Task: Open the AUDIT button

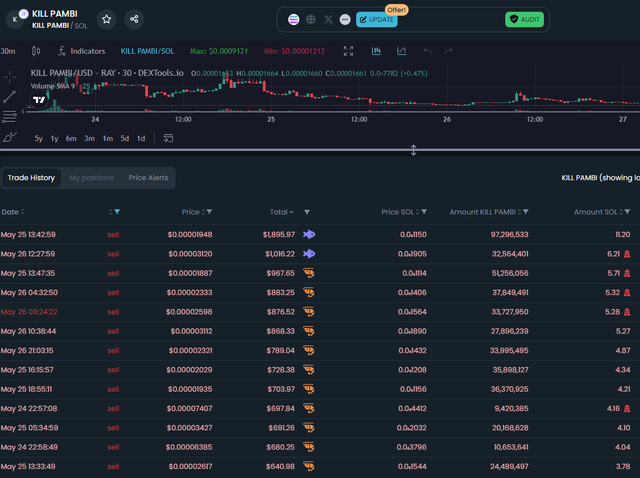Action: [x=524, y=19]
